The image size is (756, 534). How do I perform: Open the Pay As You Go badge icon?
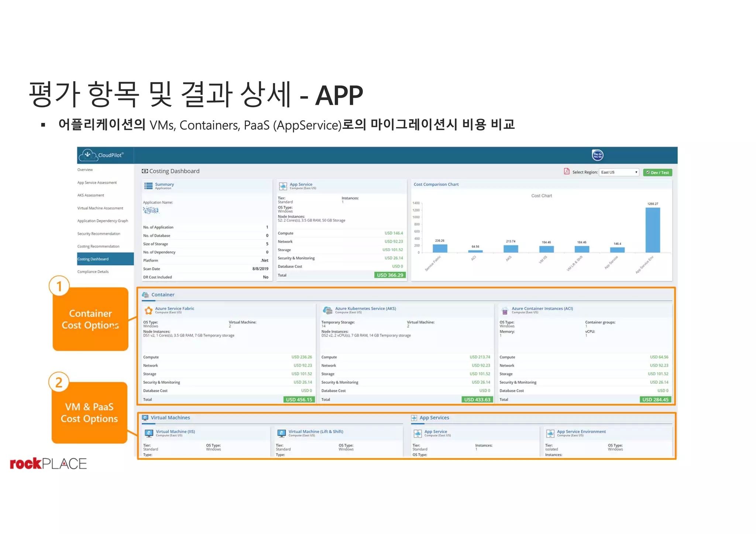click(x=597, y=155)
